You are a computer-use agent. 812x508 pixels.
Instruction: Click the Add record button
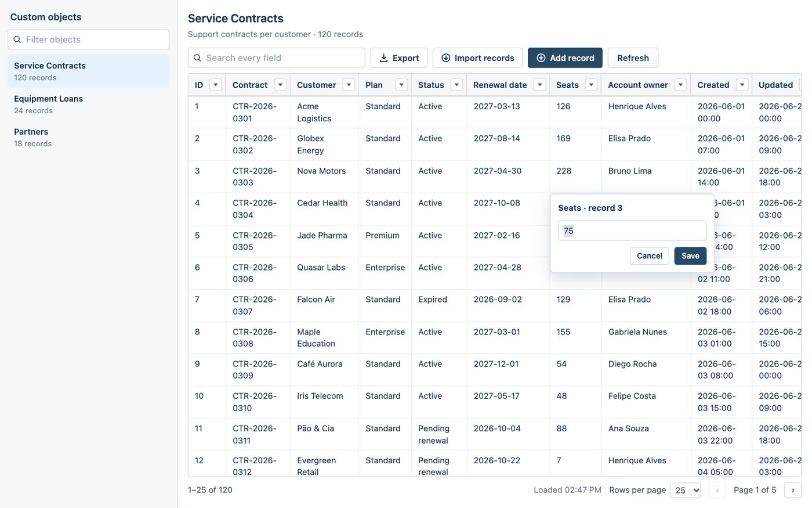(565, 58)
